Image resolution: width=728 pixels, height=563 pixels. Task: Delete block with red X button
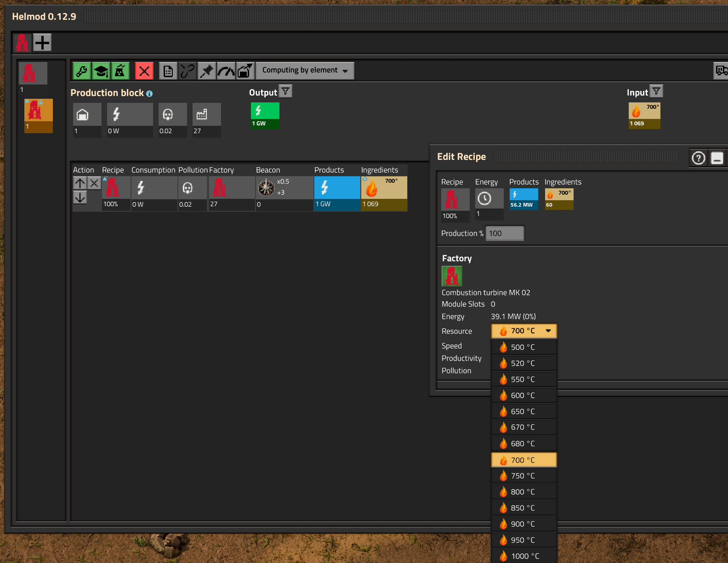click(144, 71)
